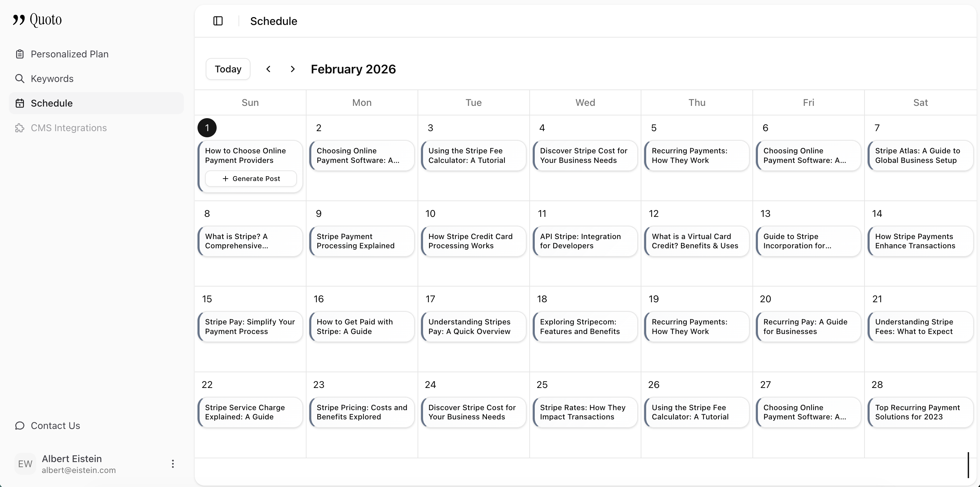Screen dimensions: 980x487
Task: Open 'Stripe Atlas: A Guide' post card
Action: 920,155
